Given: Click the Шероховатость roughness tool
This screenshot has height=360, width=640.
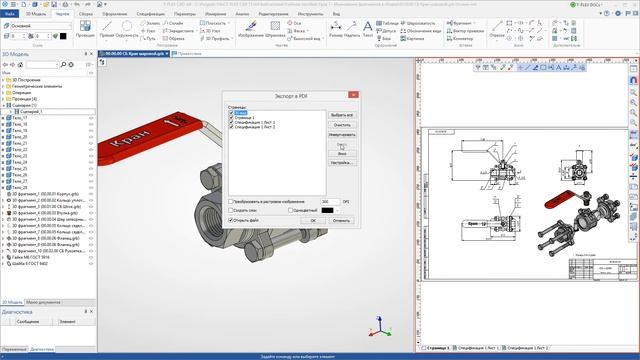Looking at the screenshot, I should point(418,23).
